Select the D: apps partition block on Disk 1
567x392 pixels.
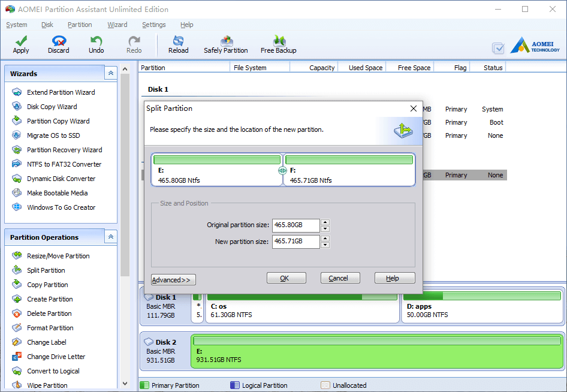pyautogui.click(x=482, y=307)
